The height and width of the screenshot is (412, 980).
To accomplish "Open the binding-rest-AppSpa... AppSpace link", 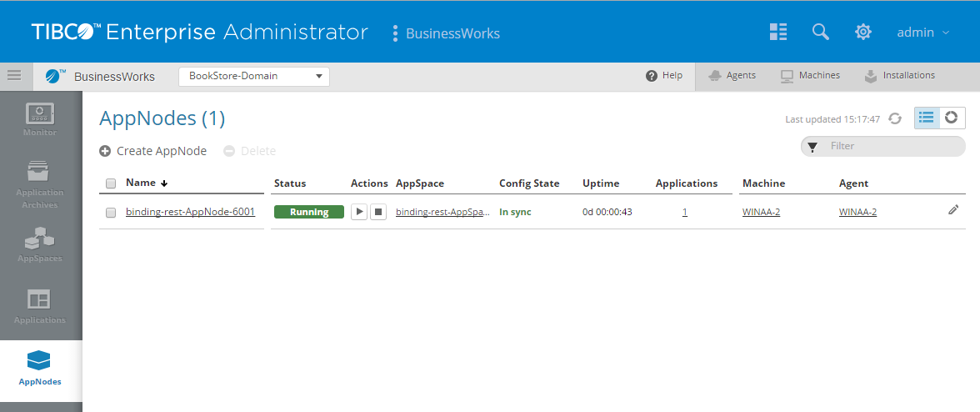I will [442, 212].
